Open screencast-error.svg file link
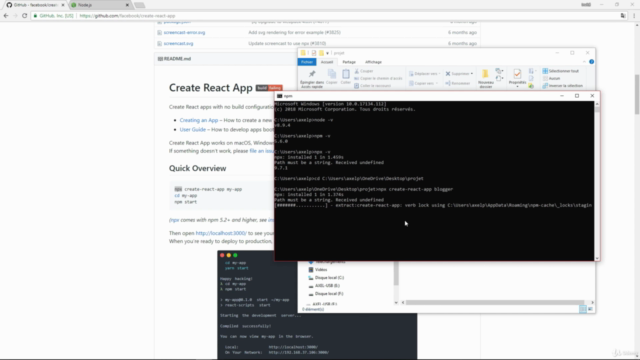This screenshot has height=360, width=640. (184, 32)
